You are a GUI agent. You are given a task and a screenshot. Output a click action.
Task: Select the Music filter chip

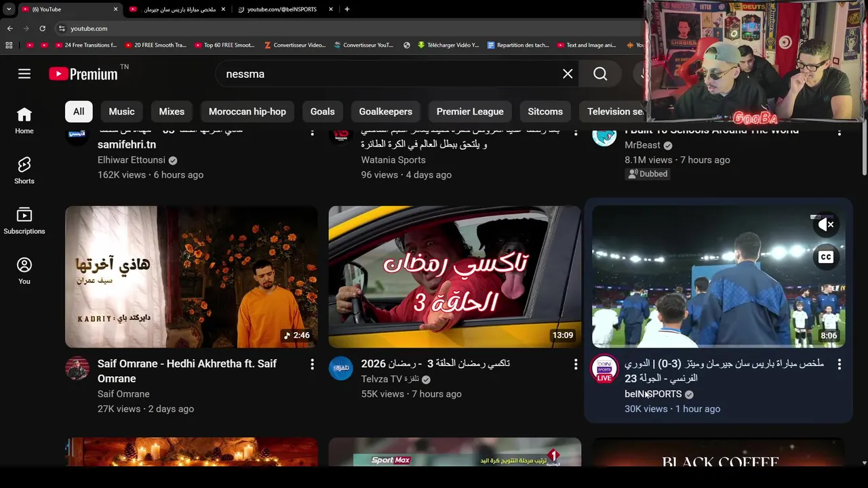click(x=121, y=111)
